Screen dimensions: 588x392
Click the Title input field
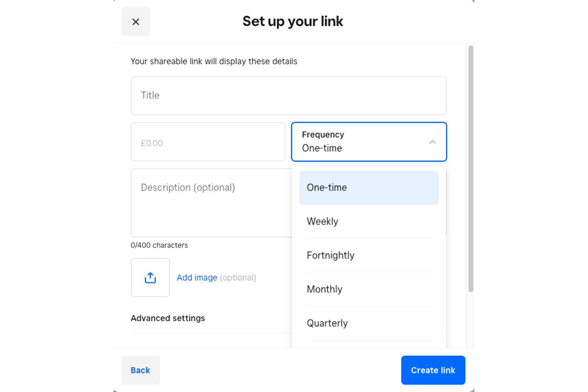pos(288,95)
